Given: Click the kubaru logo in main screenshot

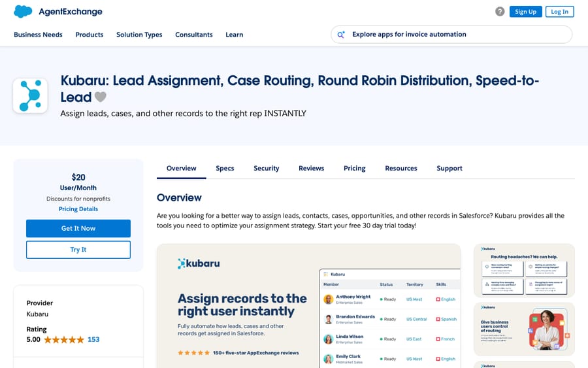Looking at the screenshot, I should click(x=199, y=263).
